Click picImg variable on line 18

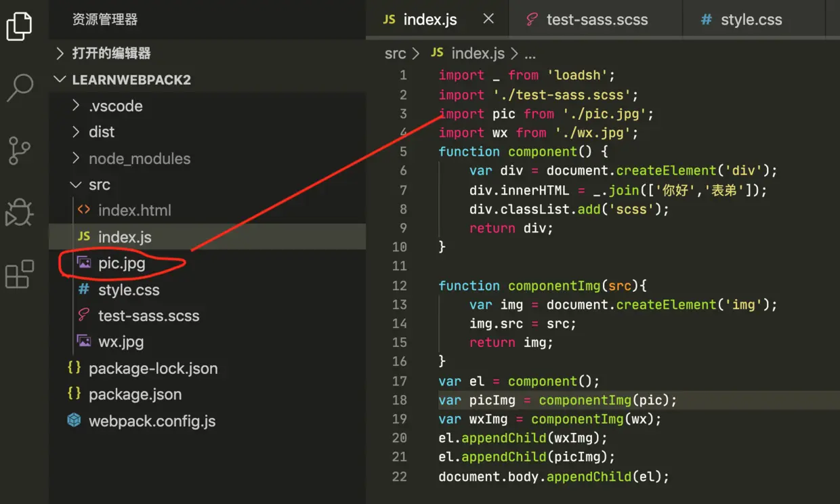click(x=492, y=400)
